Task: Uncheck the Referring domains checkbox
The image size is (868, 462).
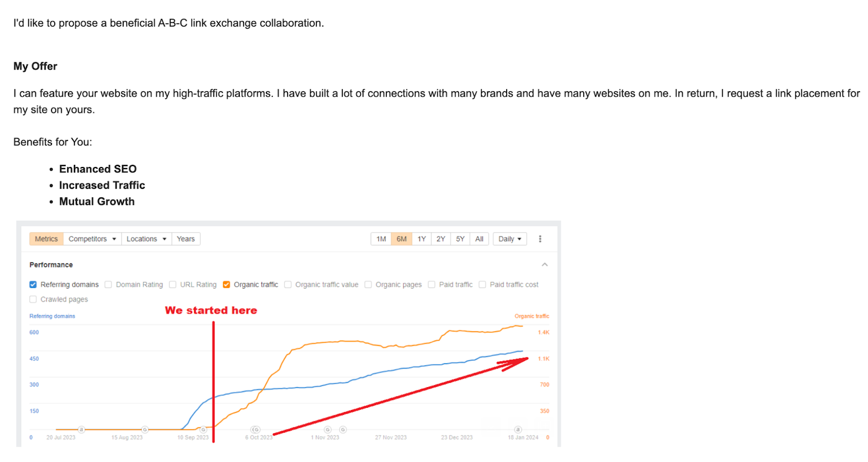Action: pyautogui.click(x=33, y=285)
